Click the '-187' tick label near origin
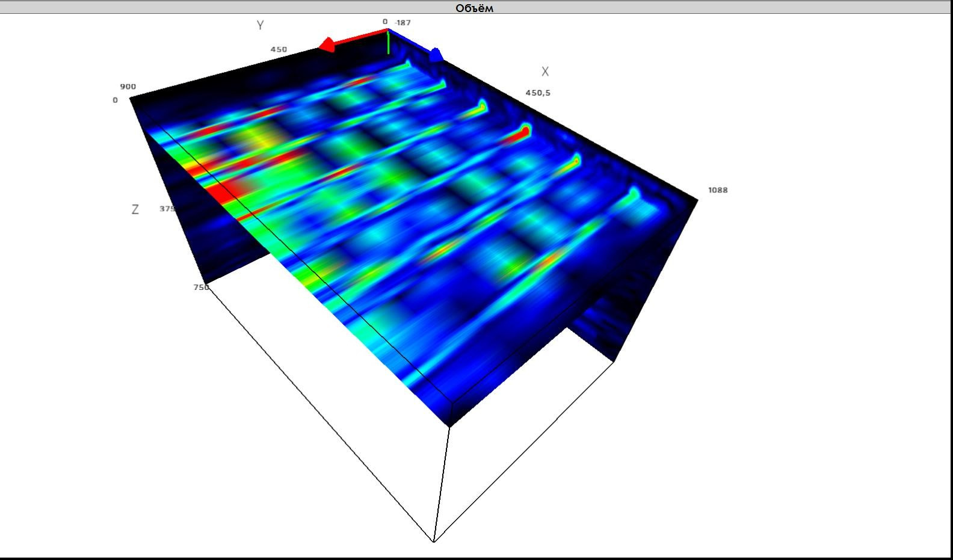This screenshot has width=953, height=560. pyautogui.click(x=402, y=22)
